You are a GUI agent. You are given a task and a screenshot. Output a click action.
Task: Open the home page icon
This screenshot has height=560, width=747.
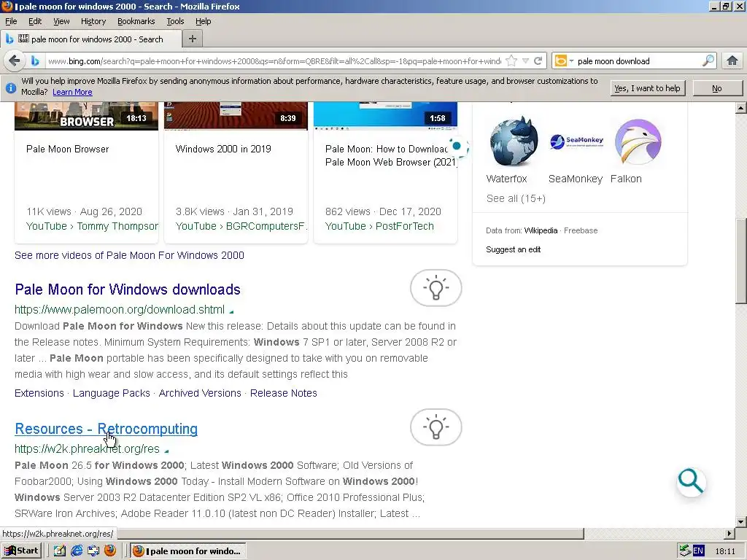pos(732,61)
